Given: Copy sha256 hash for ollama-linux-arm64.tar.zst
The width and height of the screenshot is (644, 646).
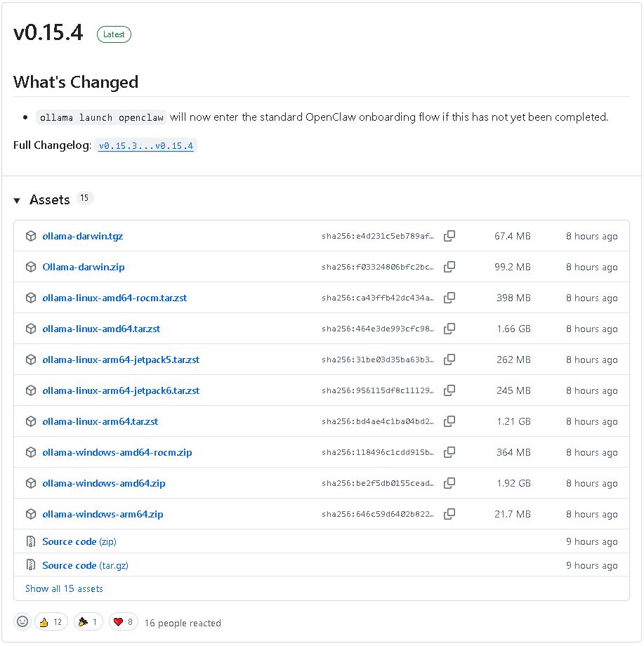Looking at the screenshot, I should click(449, 421).
